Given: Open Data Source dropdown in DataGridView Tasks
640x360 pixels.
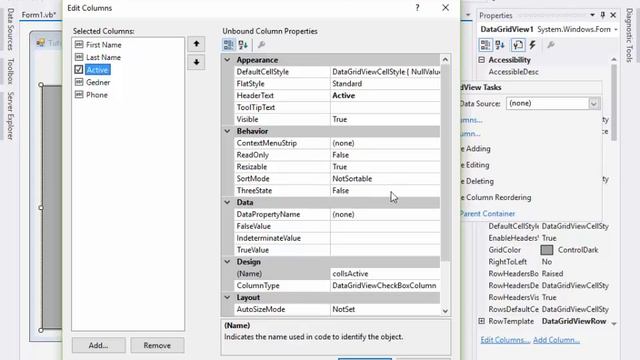Looking at the screenshot, I should click(x=593, y=103).
